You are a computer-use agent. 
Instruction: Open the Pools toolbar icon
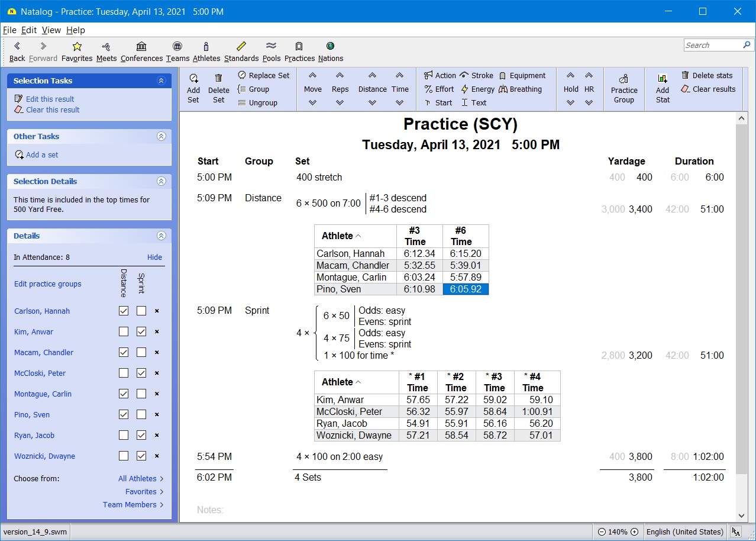click(272, 51)
